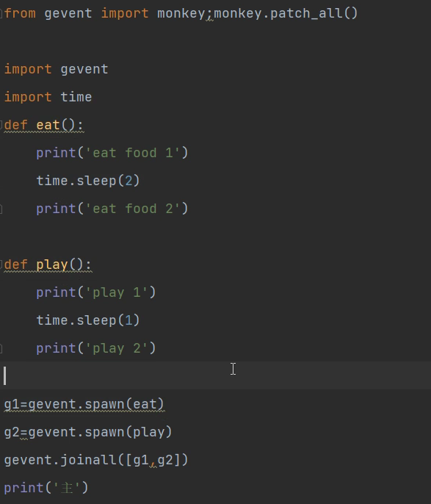The height and width of the screenshot is (504, 431).
Task: Click the play function name in def
Action: pos(52,264)
